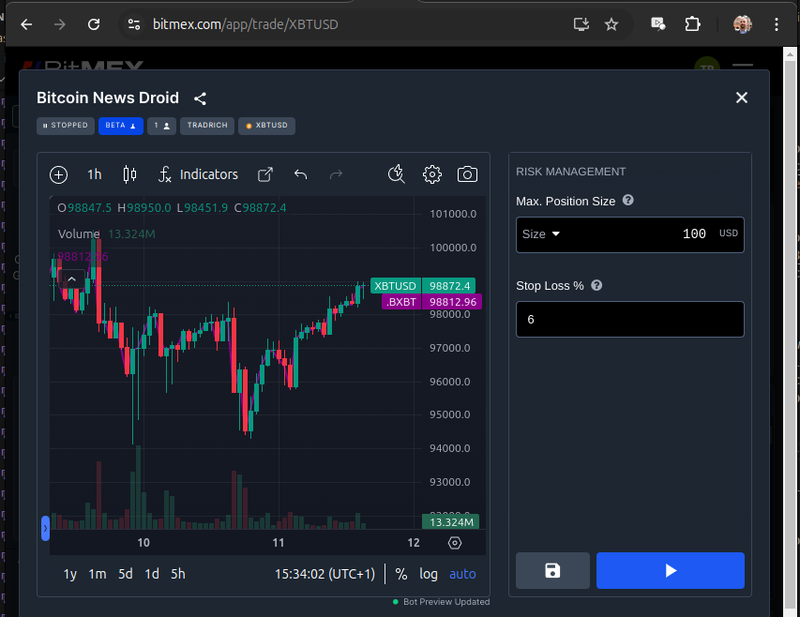Open candlestick chart style selector

(x=130, y=175)
